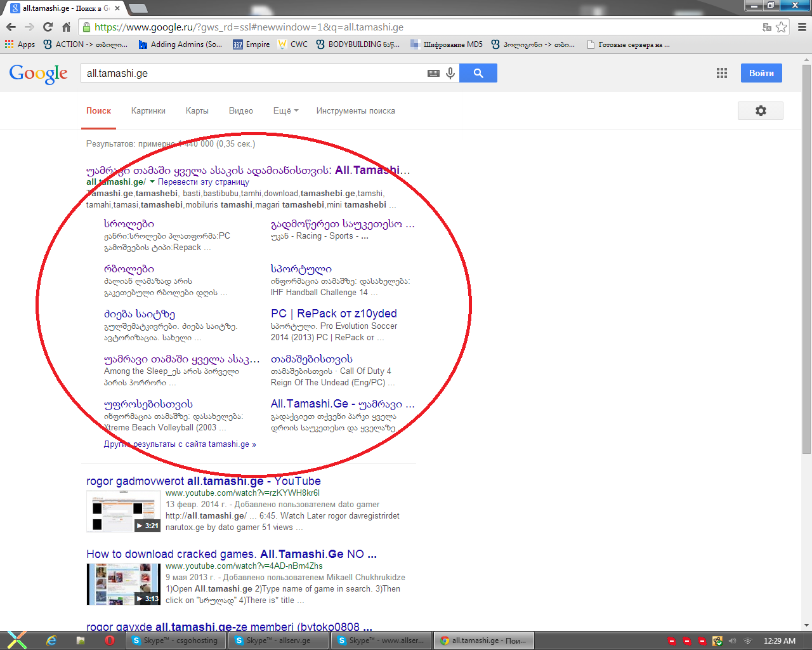Open the Google apps grid
Image resolution: width=812 pixels, height=650 pixels.
tap(722, 73)
